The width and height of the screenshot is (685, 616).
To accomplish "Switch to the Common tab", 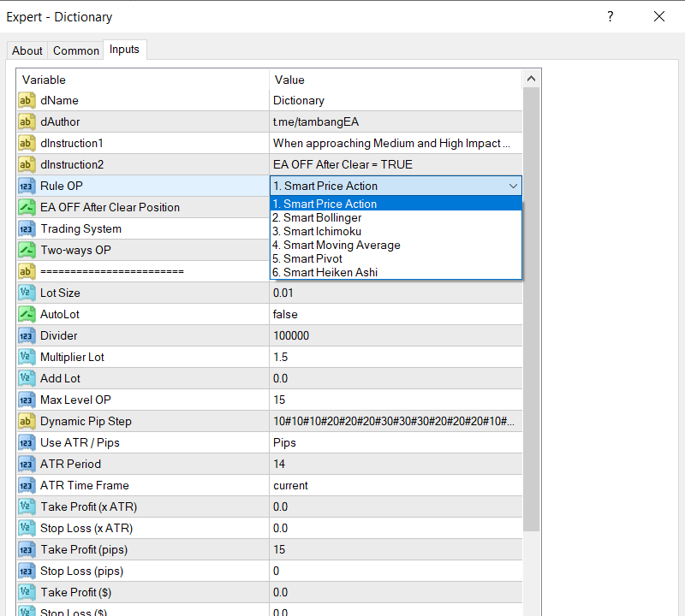I will click(76, 50).
